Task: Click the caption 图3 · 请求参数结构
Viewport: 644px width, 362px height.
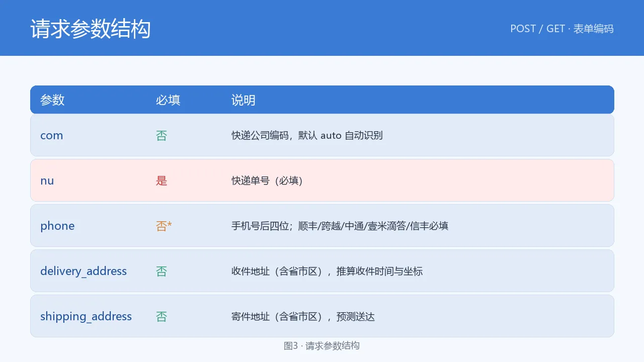Action: click(x=322, y=345)
